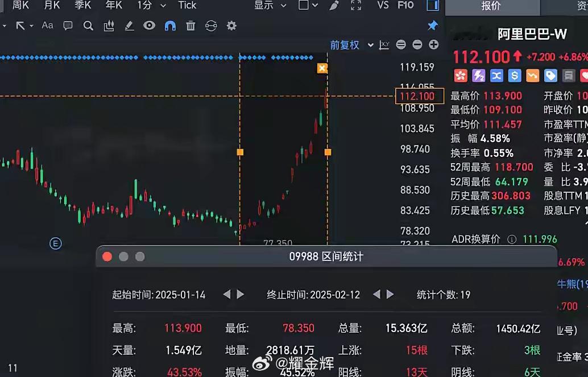588x377 pixels.
Task: Select the arrow cursor tool
Action: (20, 26)
